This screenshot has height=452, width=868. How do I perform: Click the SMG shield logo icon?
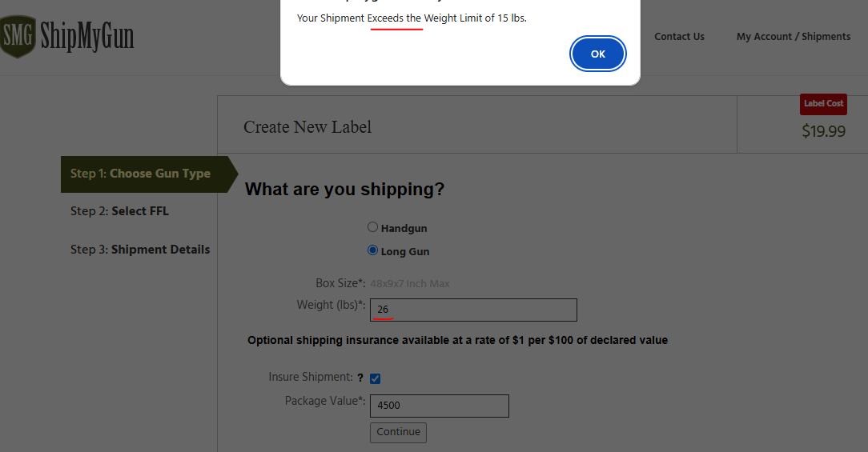click(18, 36)
